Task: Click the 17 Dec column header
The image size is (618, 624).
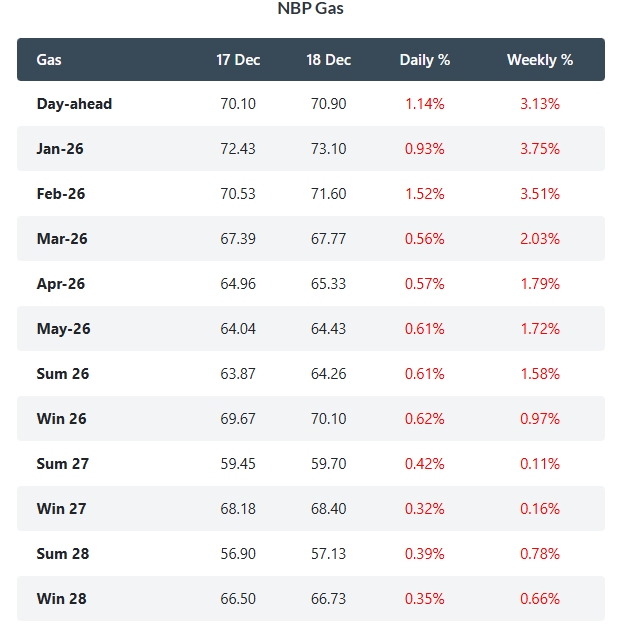Action: point(238,60)
